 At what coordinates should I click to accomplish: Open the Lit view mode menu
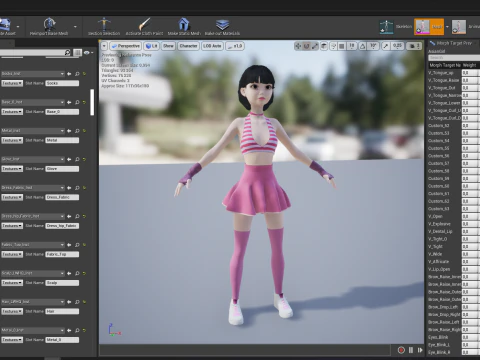pyautogui.click(x=152, y=46)
